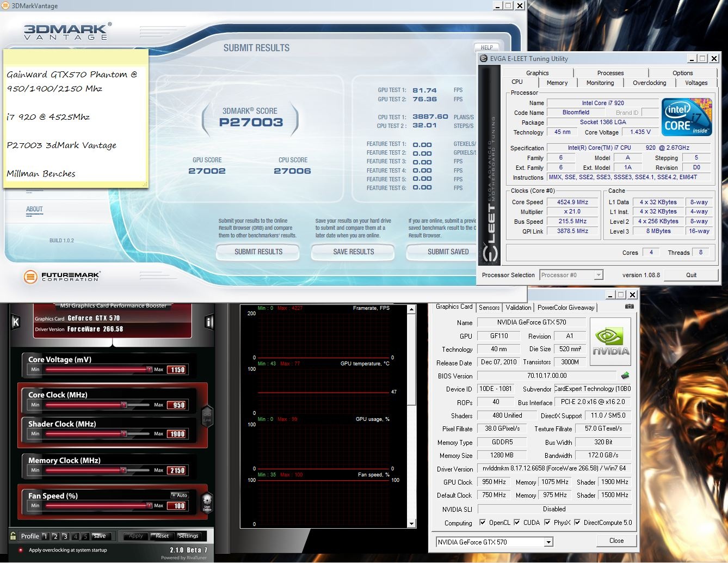Image resolution: width=728 pixels, height=563 pixels.
Task: Select the CPU tab in E-LEET
Action: click(517, 82)
